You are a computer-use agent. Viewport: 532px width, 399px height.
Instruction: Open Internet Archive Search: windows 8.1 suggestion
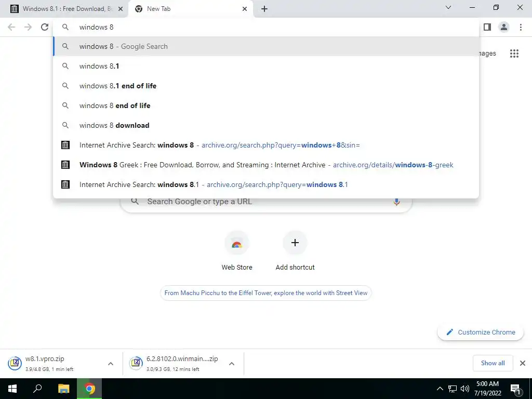(x=266, y=184)
